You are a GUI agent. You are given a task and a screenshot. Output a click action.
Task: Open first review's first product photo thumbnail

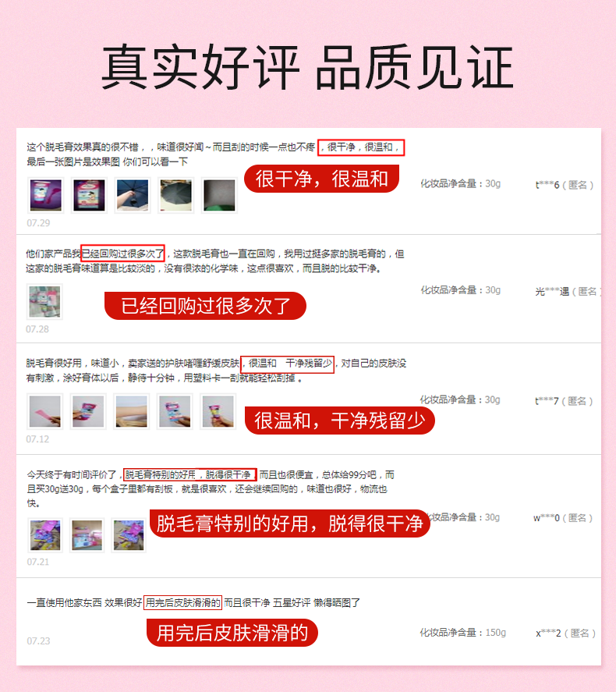46,195
